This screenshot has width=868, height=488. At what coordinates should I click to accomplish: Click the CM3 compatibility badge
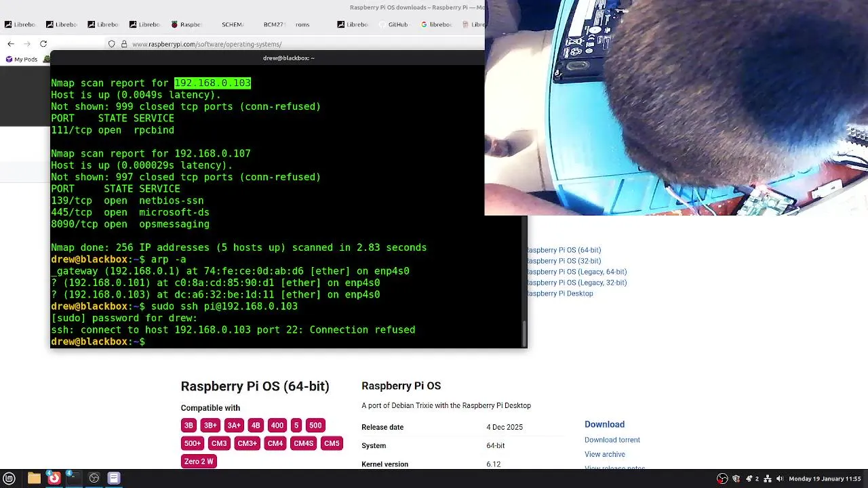point(219,444)
